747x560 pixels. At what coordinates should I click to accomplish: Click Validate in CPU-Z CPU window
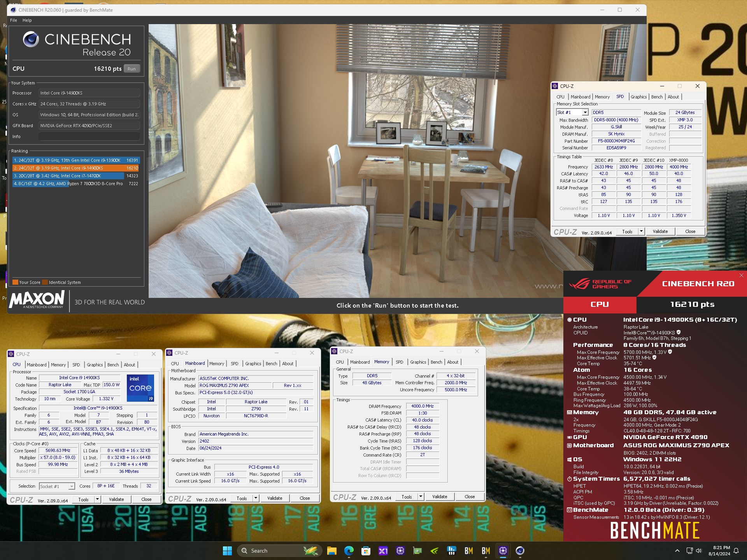[x=116, y=499]
